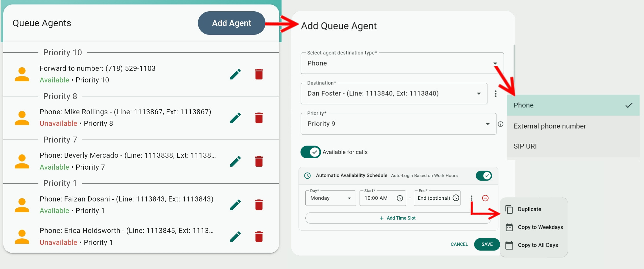Choose External phone number option
Viewport: 644px width, 269px height.
point(573,126)
